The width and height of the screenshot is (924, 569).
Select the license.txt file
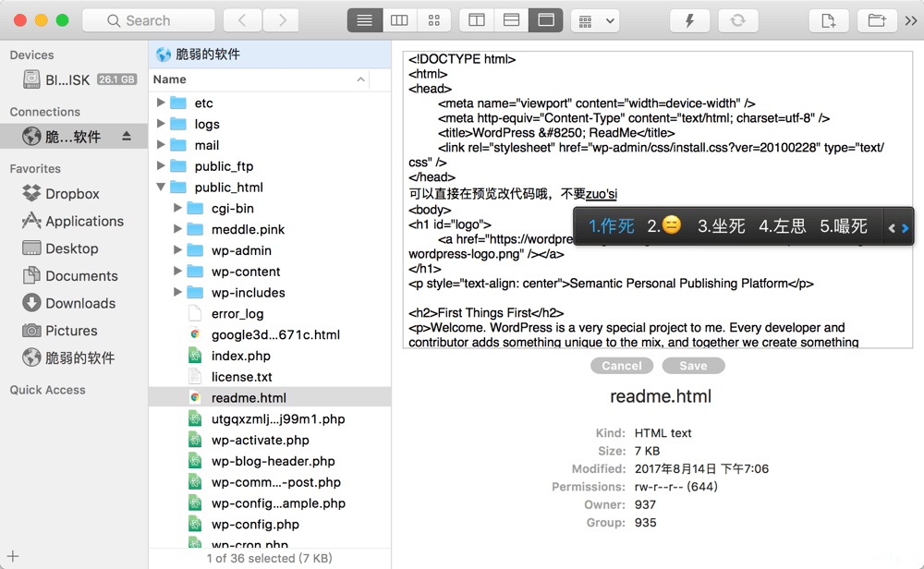click(x=270, y=377)
